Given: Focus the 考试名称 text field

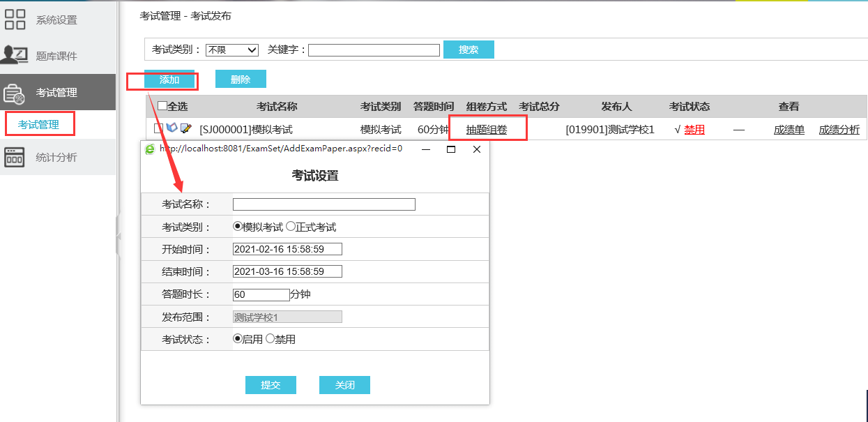Looking at the screenshot, I should click(x=324, y=204).
